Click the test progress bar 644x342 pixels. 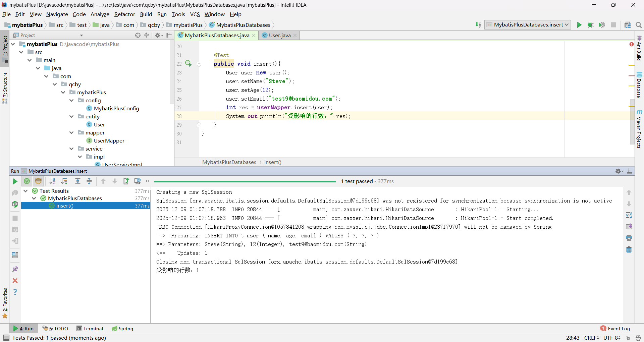(245, 181)
